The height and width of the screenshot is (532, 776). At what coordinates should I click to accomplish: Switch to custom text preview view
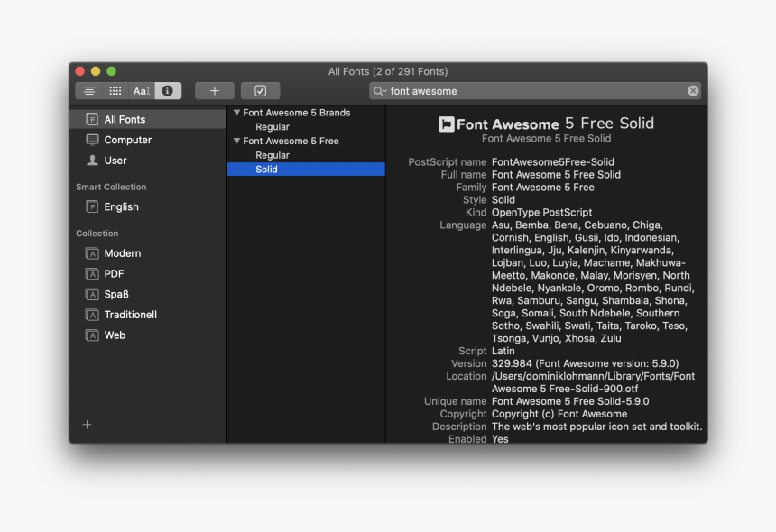pos(142,91)
